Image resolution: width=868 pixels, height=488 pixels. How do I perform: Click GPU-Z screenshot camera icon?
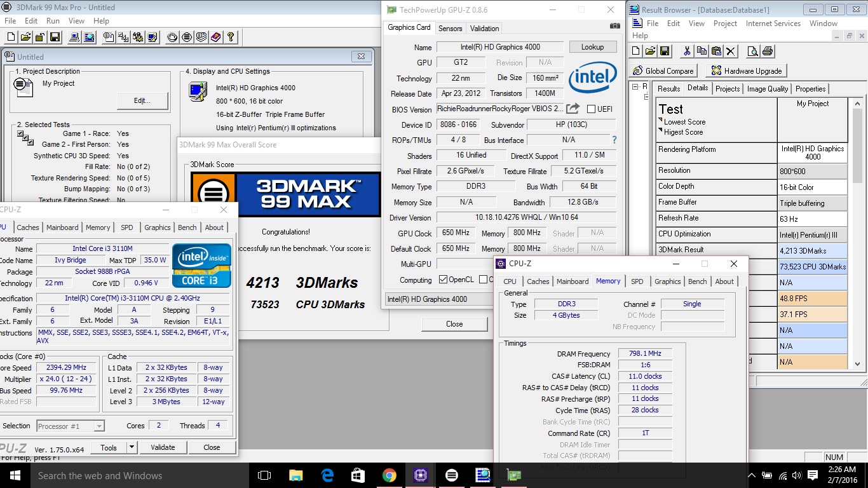[x=614, y=26]
